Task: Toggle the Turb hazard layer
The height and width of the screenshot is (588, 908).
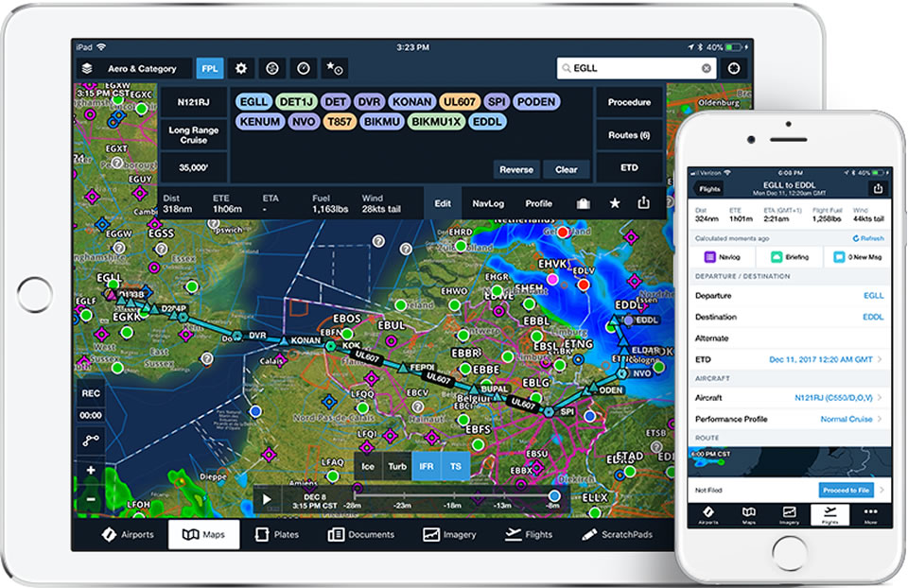Action: click(x=397, y=466)
